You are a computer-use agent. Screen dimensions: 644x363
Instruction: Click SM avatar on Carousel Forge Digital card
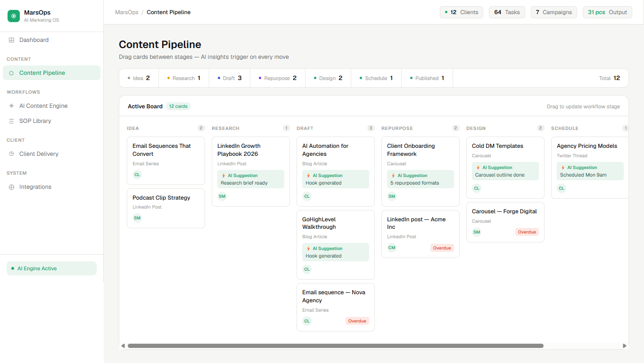pos(477,232)
